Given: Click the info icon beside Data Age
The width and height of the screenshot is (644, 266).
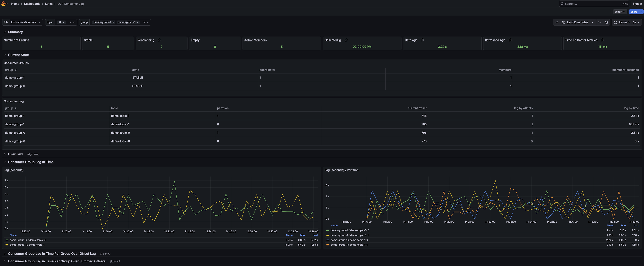Looking at the screenshot, I should [x=422, y=40].
